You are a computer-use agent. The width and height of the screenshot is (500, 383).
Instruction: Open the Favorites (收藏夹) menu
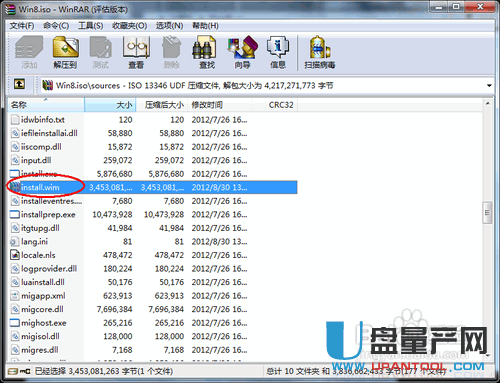pos(129,26)
